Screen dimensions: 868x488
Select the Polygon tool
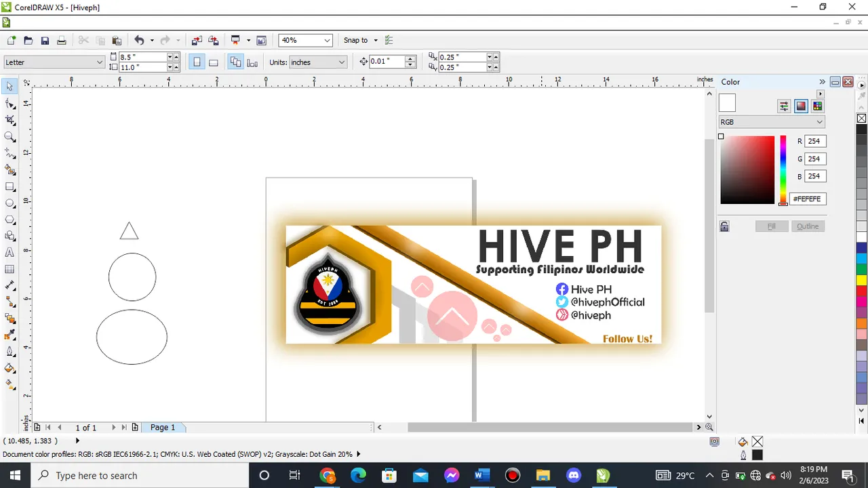point(9,220)
